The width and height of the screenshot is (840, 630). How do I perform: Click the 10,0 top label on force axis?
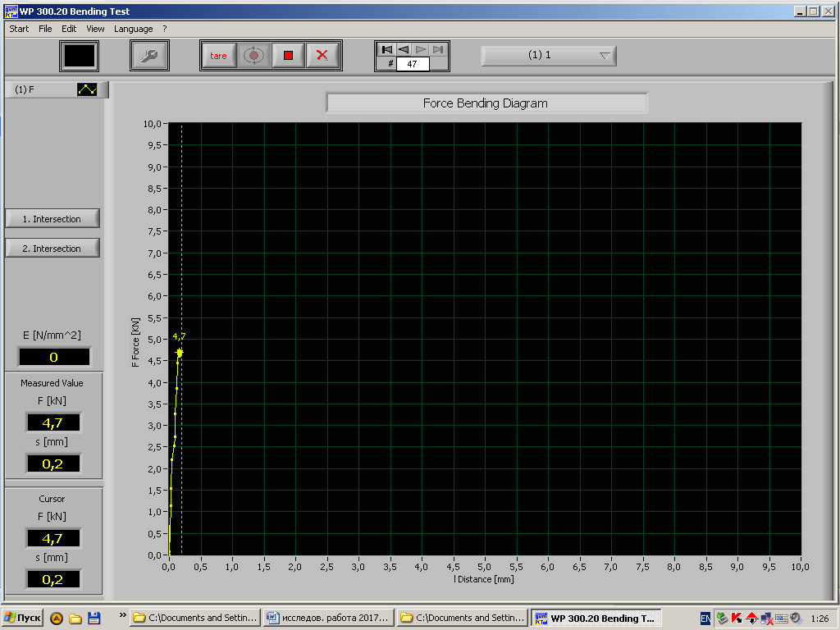point(152,124)
